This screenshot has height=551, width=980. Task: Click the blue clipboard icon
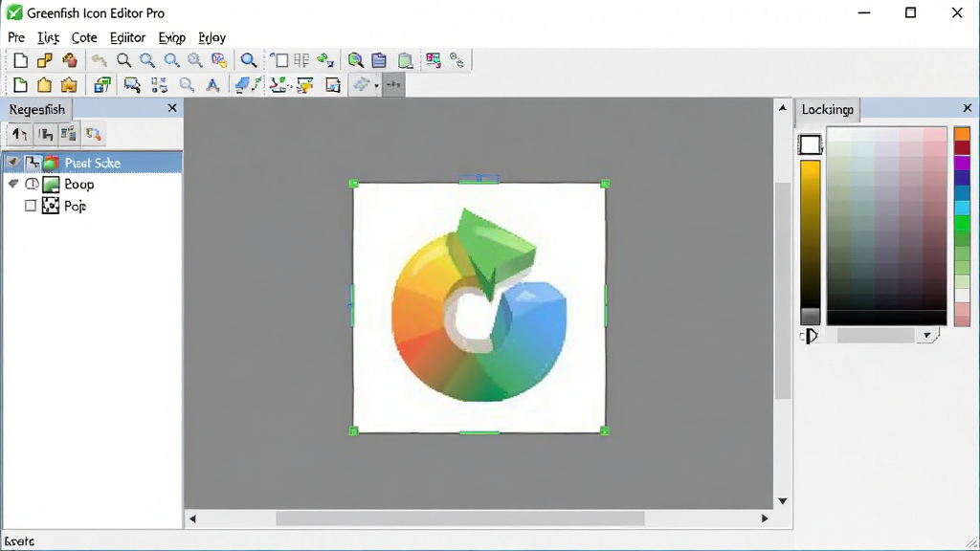coord(379,60)
